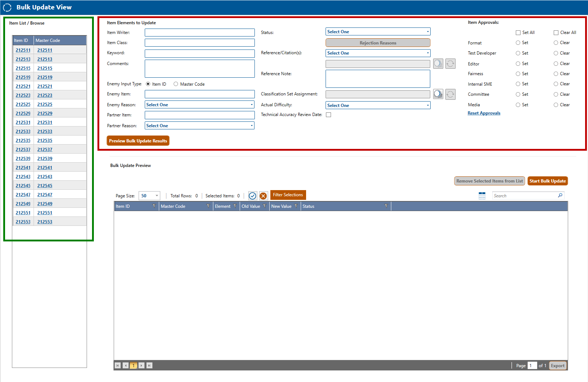Image resolution: width=588 pixels, height=382 pixels.
Task: Open item 212525 in the Item ID column
Action: click(23, 104)
